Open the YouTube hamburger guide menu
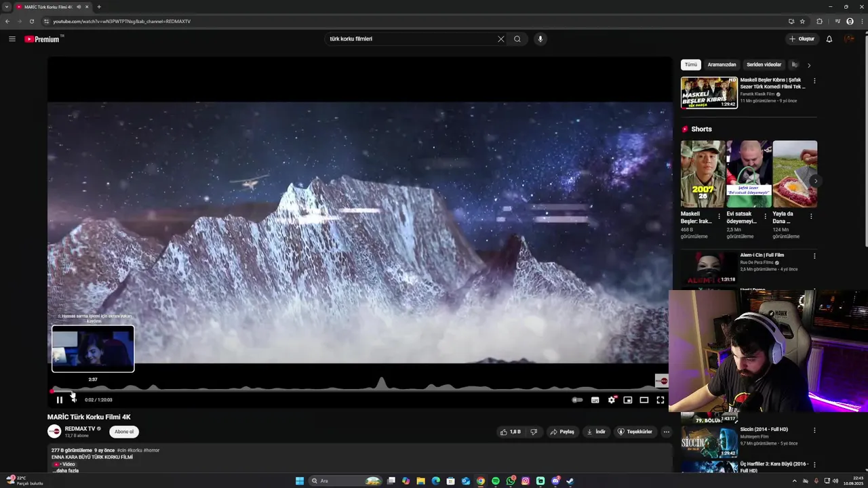Image resolution: width=868 pixels, height=488 pixels. 12,39
